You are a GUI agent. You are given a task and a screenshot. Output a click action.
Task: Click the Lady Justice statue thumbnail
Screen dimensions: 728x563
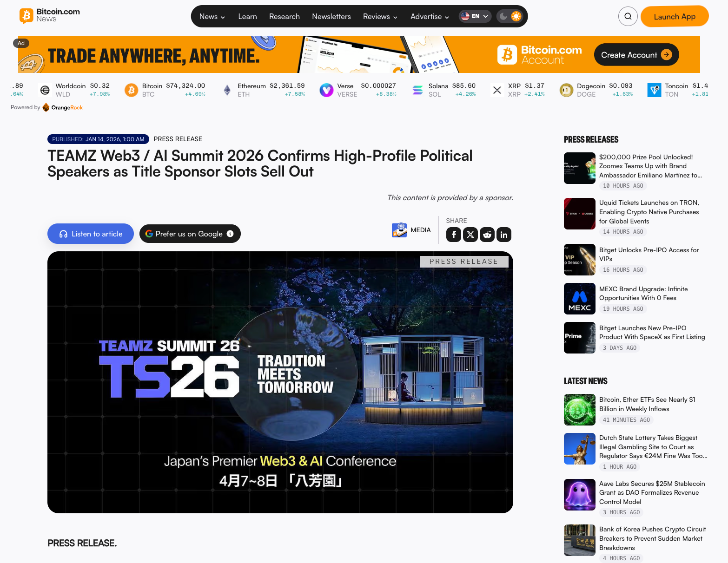[580, 449]
